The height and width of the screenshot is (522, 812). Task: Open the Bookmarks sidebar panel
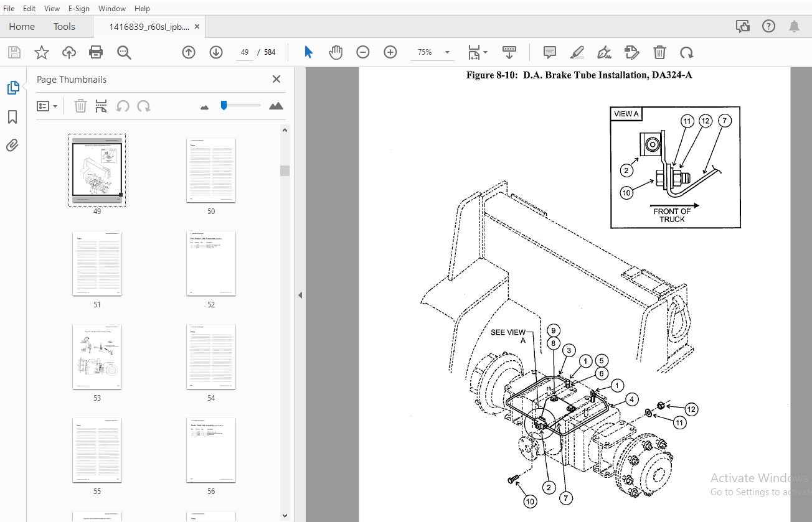[x=12, y=117]
